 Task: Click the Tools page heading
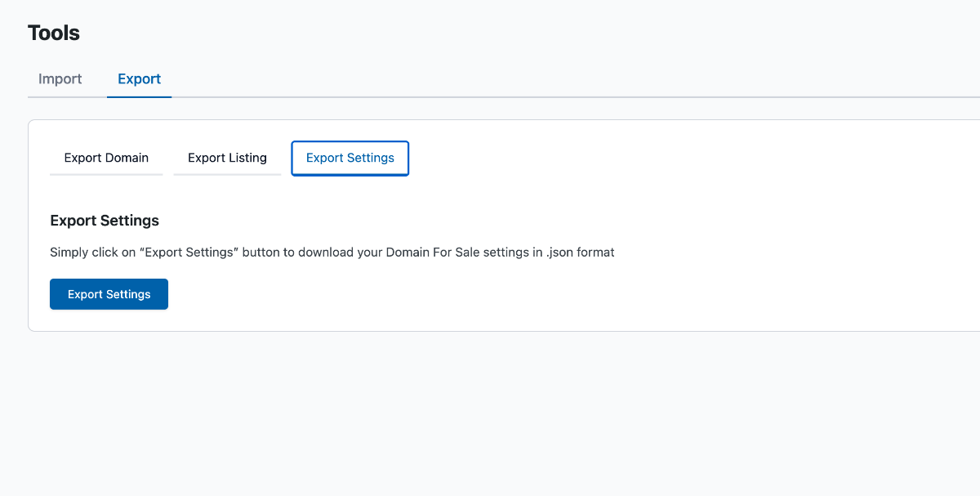point(54,34)
